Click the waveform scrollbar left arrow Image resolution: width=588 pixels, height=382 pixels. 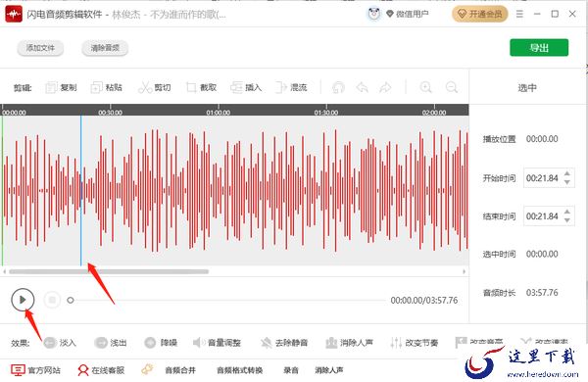tap(5, 271)
